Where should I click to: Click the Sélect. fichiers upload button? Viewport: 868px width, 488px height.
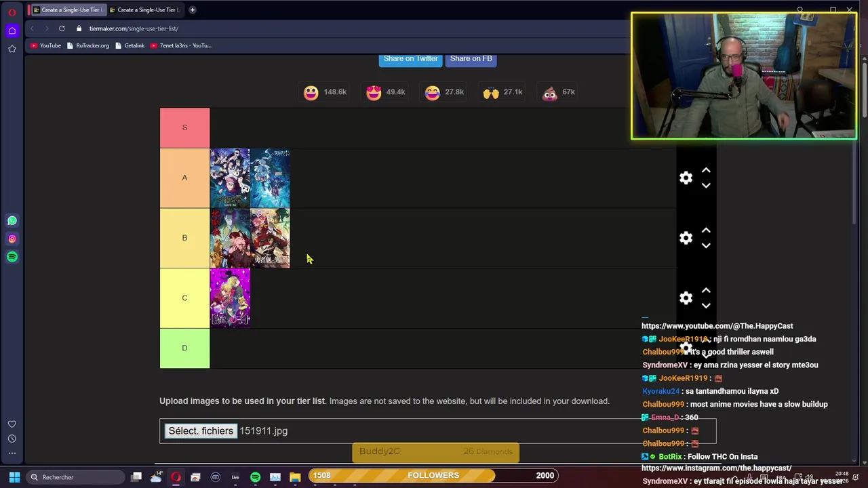201,431
